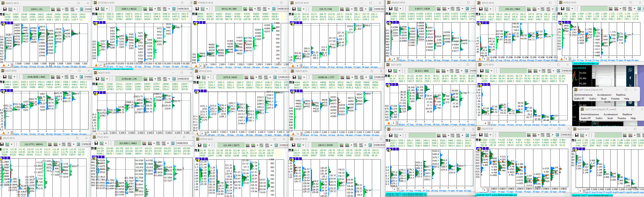Open Help menu in VolT Client 24poll_VP
Image resolution: width=644 pixels, height=197 pixels.
(x=626, y=99)
